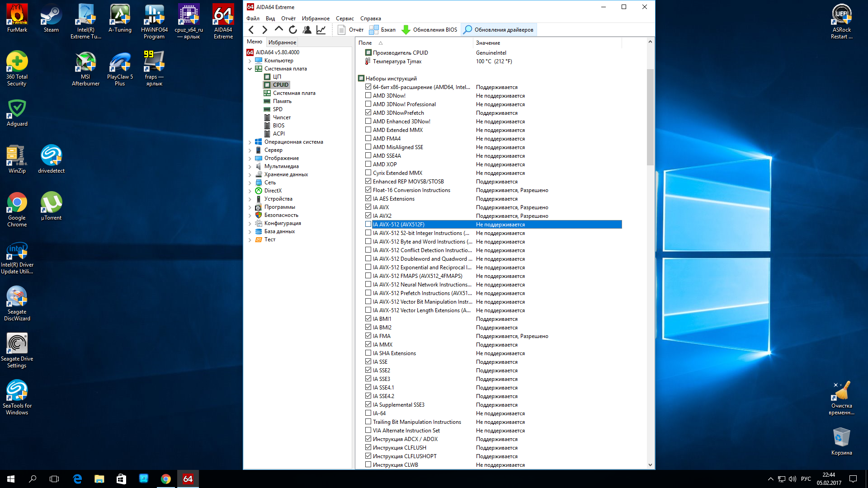Expand the Компьютер tree node
This screenshot has width=868, height=488.
pyautogui.click(x=250, y=61)
